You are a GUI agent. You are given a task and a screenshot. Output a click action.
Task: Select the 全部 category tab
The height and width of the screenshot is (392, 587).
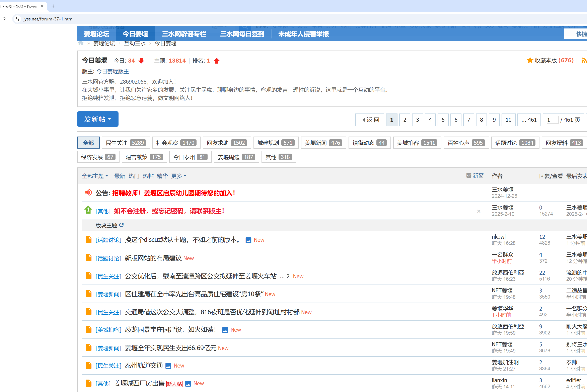pos(88,143)
